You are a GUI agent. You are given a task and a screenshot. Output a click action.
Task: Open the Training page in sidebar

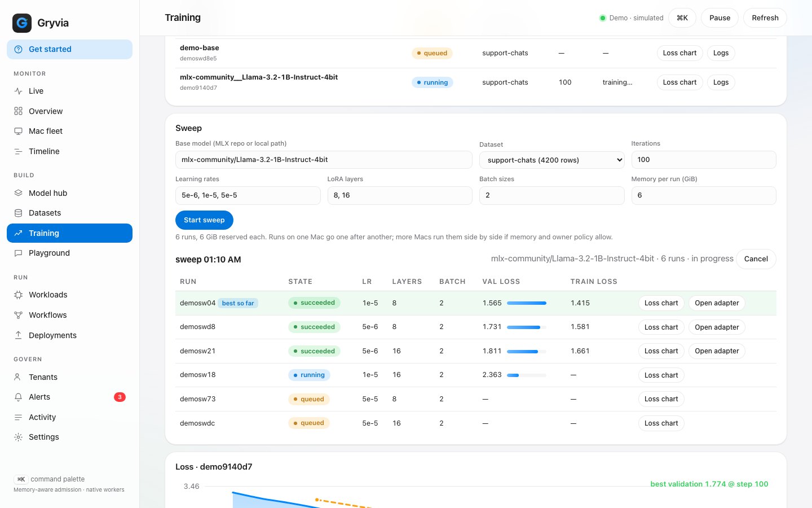coord(69,233)
